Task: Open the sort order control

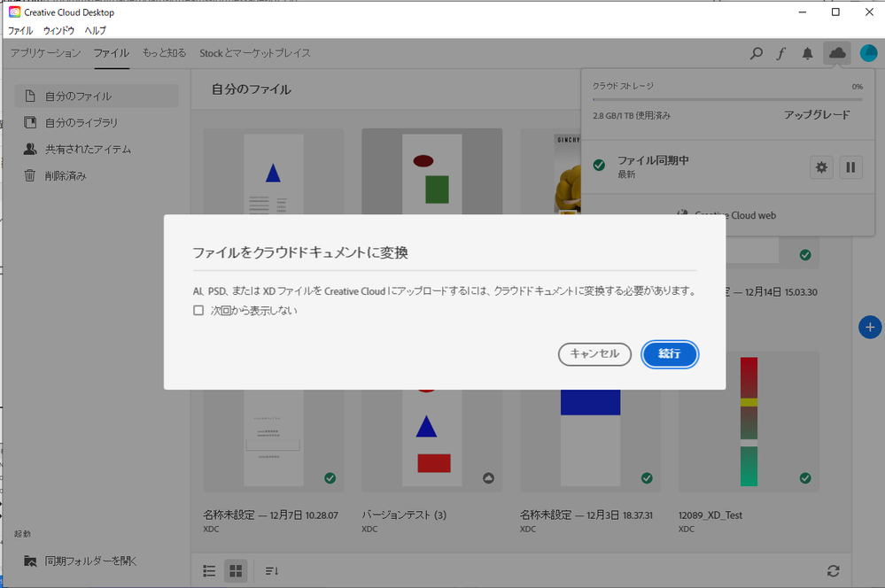Action: (x=271, y=571)
